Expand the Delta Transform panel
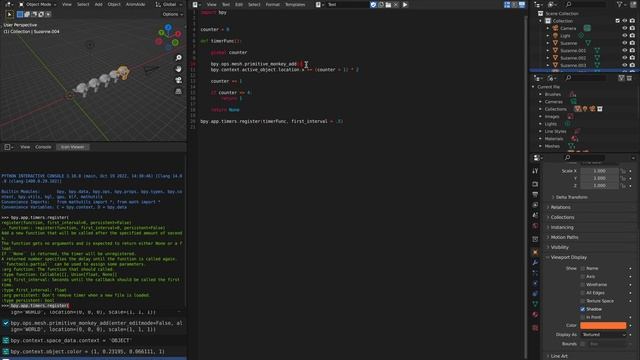 coord(571,197)
